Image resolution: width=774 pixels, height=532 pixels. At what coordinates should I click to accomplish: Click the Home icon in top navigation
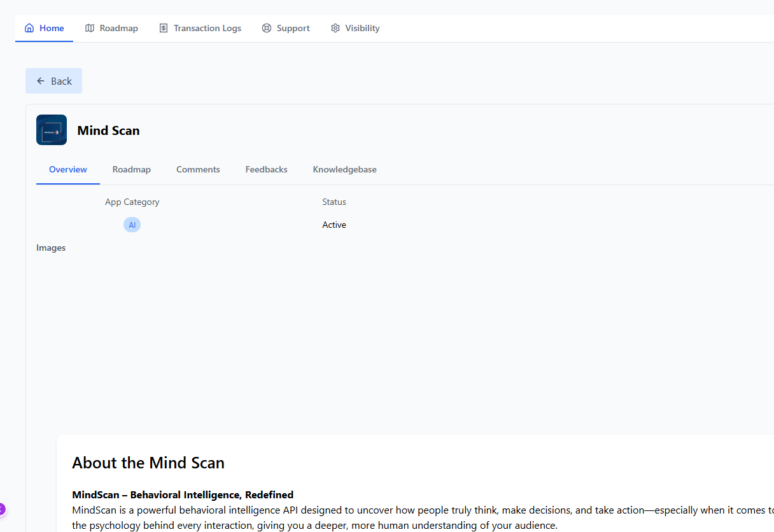pyautogui.click(x=29, y=28)
